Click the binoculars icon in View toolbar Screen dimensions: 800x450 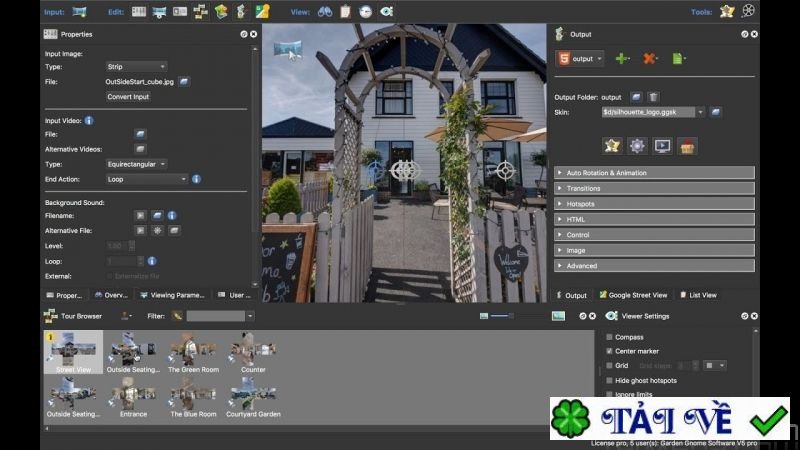[x=324, y=11]
